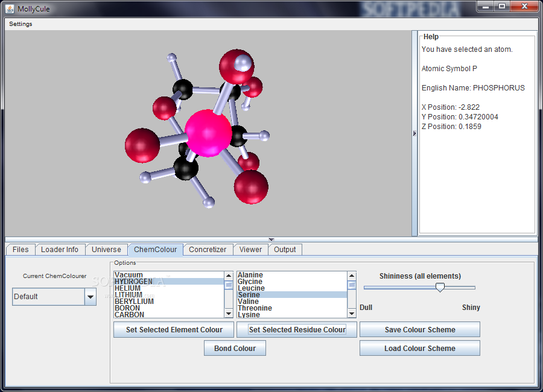Screen dimensions: 543x392
Task: Switch to the Files tab
Action: pos(21,249)
